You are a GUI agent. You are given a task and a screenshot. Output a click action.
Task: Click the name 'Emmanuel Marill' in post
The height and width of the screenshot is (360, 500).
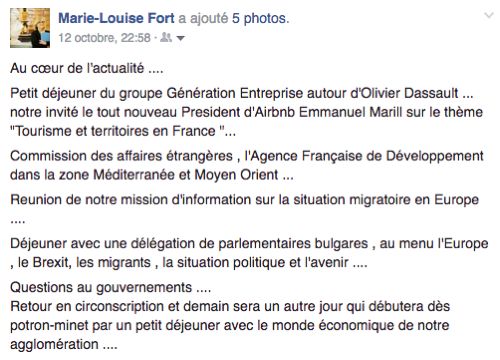pyautogui.click(x=351, y=112)
